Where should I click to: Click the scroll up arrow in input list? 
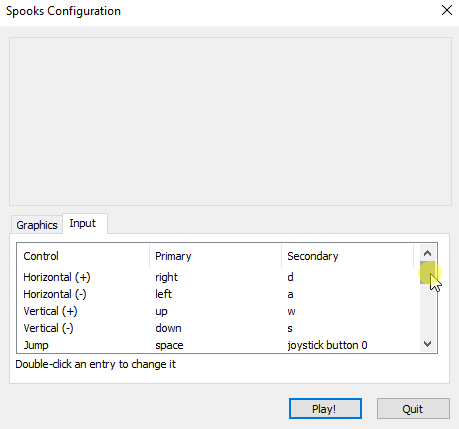click(427, 253)
